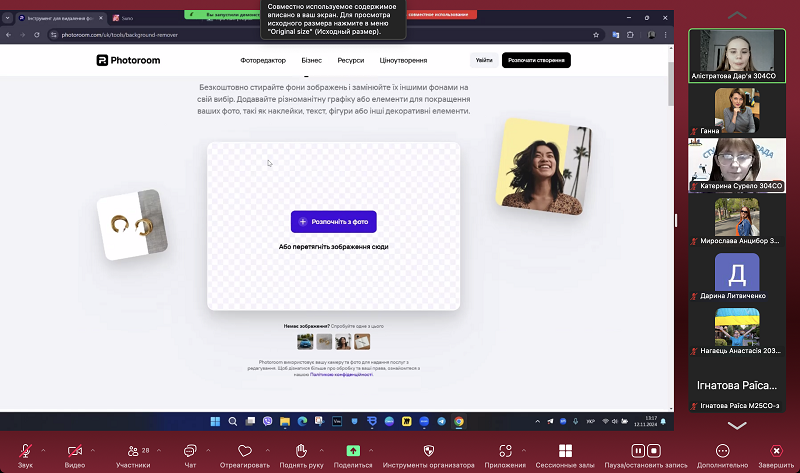Expand arrow beside Приложения

click(523, 451)
